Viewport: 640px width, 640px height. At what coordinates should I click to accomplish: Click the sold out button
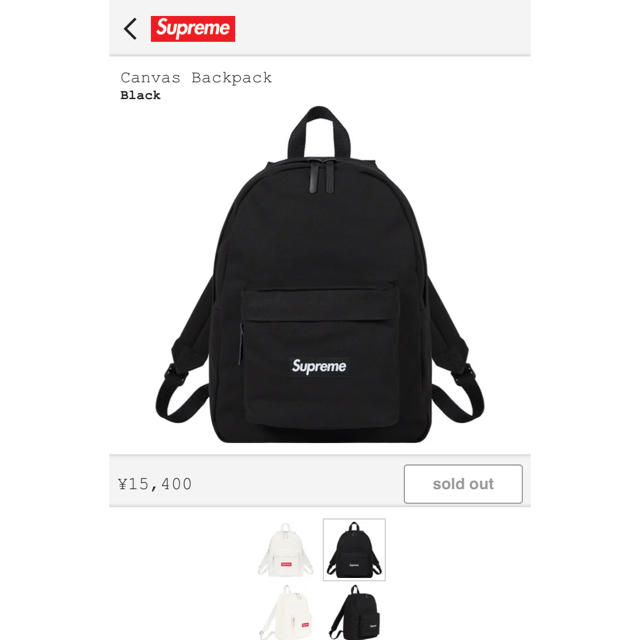tap(463, 484)
